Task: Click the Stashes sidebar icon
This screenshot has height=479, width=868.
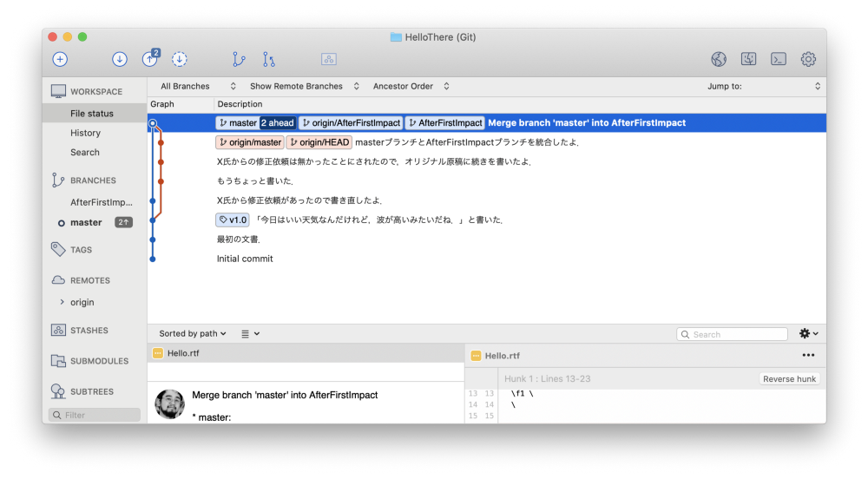Action: click(58, 331)
